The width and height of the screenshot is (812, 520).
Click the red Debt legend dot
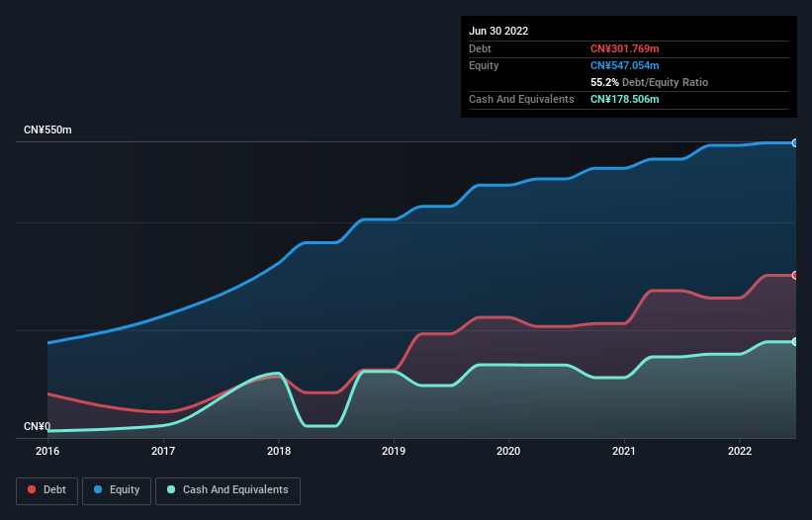pos(32,489)
